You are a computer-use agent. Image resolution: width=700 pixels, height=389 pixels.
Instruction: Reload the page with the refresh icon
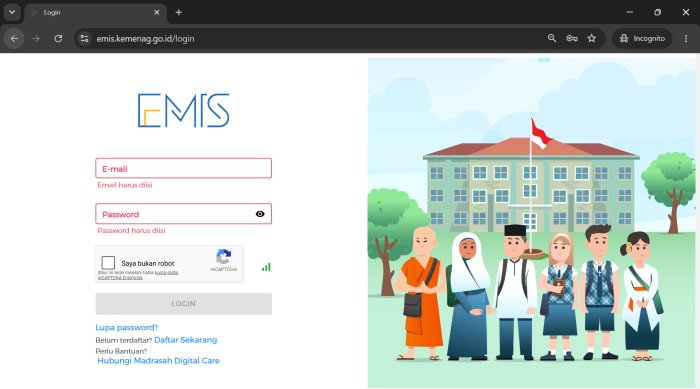[x=58, y=38]
